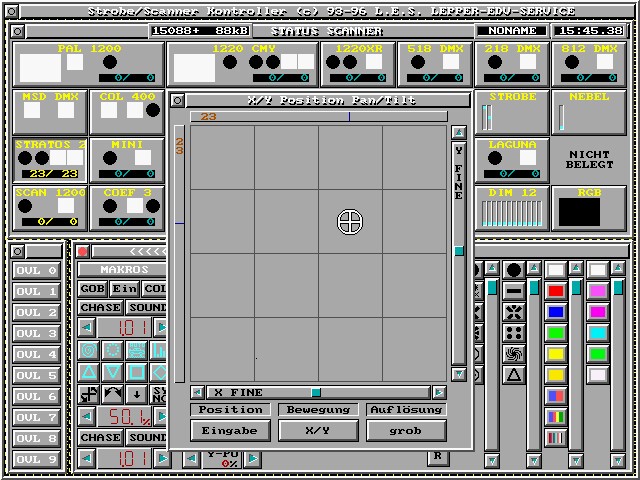This screenshot has height=480, width=640.
Task: Click the down arrow below Y FINE slider
Action: coord(459,373)
